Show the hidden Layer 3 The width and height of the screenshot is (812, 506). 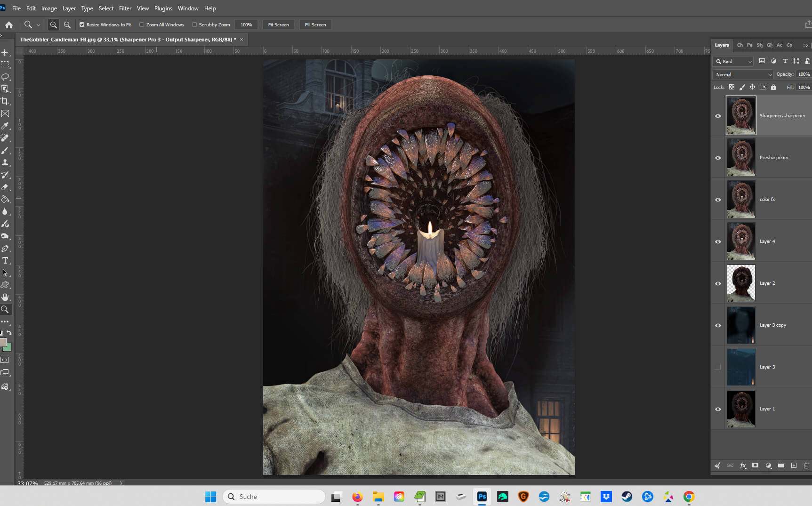pos(718,367)
